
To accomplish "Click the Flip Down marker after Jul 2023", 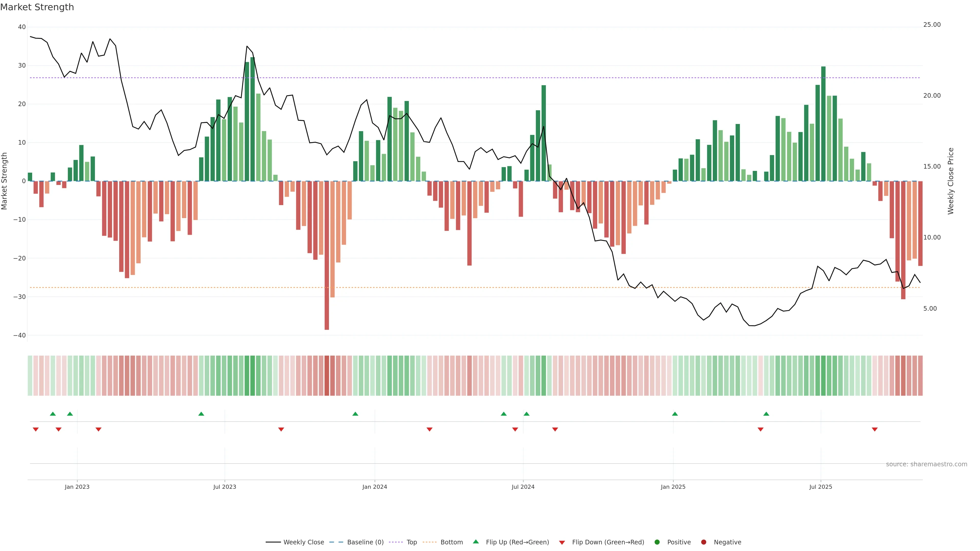I will point(281,429).
